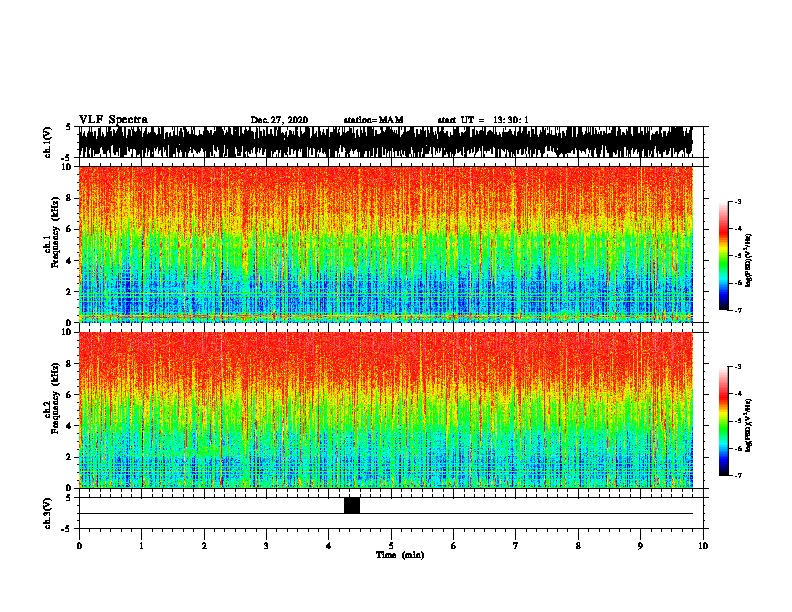Select the date text "Dec. 27, 2020"
This screenshot has width=792, height=612.
279,120
